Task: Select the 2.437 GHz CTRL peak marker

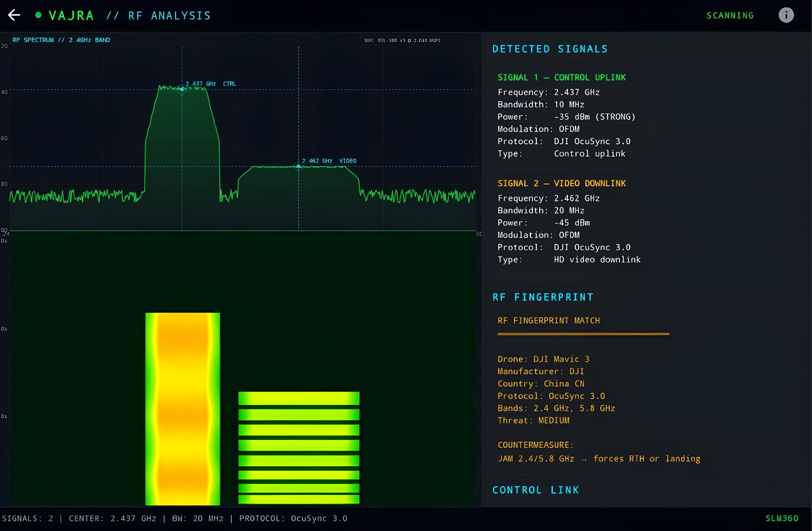Action: [182, 89]
